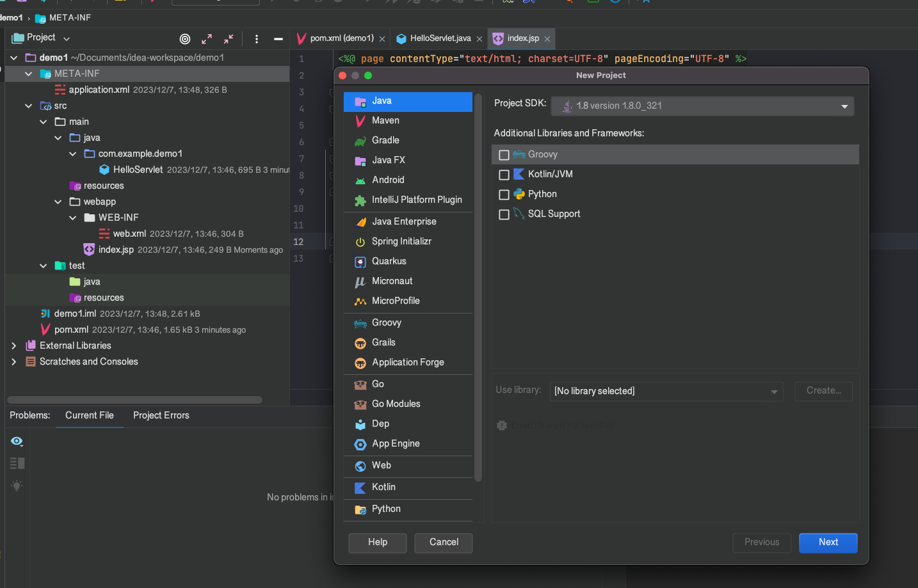
Task: Collapse the main folder
Action: [44, 122]
